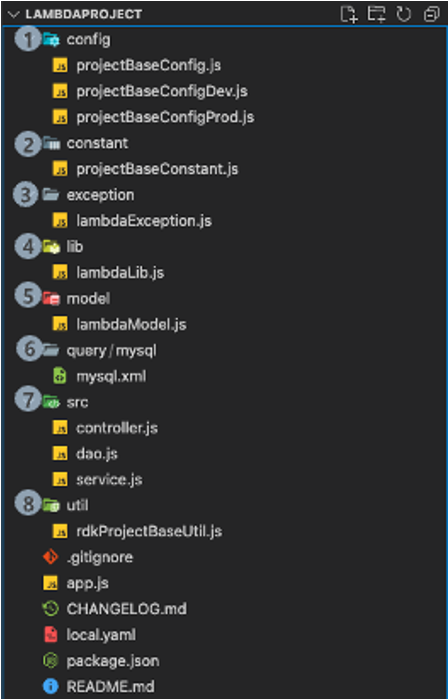This screenshot has width=448, height=700.
Task: Click the New File icon in explorer header
Action: 349,14
